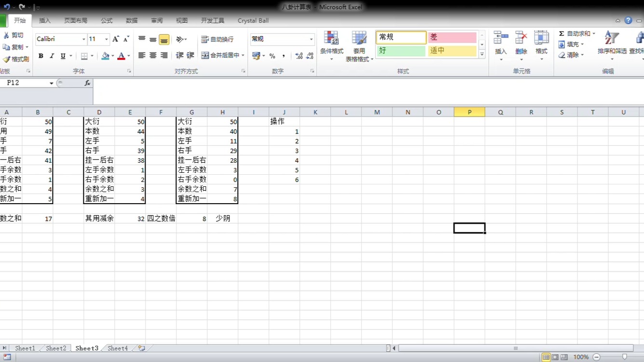Click the Excel Help question mark icon
Screen dimensions: 644x362
pos(628,20)
